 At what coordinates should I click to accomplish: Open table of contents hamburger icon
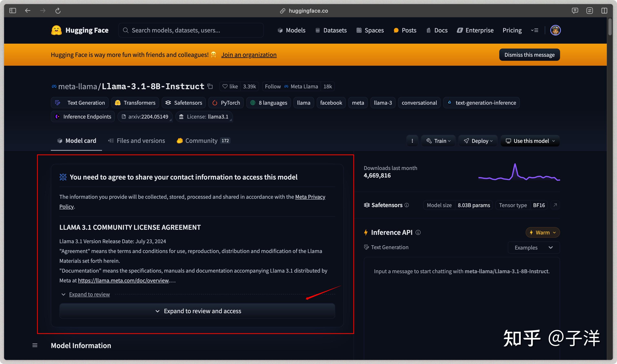point(35,345)
